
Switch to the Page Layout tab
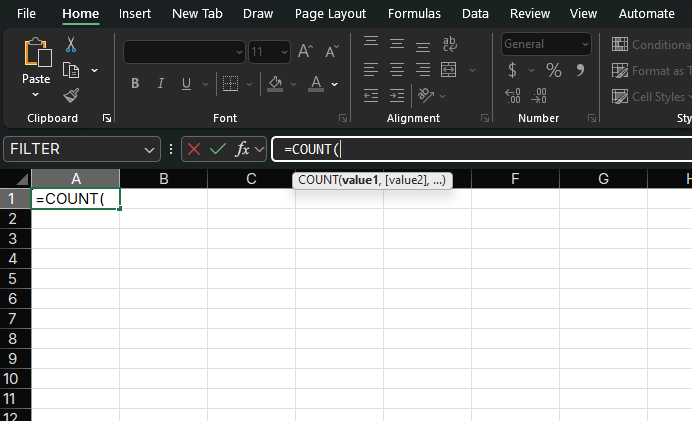coord(330,14)
